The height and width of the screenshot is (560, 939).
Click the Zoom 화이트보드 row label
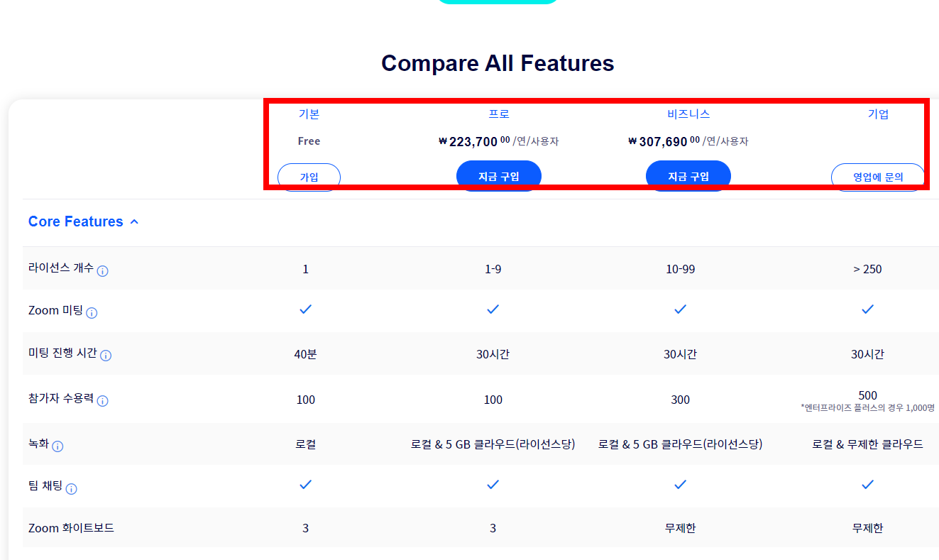pyautogui.click(x=71, y=528)
